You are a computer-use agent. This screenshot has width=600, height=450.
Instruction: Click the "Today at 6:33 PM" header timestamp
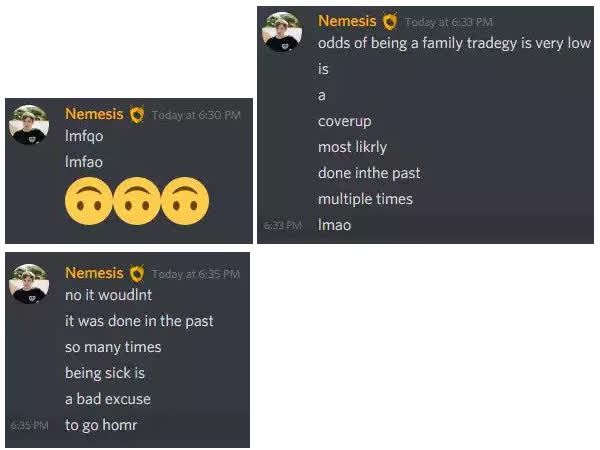[449, 23]
